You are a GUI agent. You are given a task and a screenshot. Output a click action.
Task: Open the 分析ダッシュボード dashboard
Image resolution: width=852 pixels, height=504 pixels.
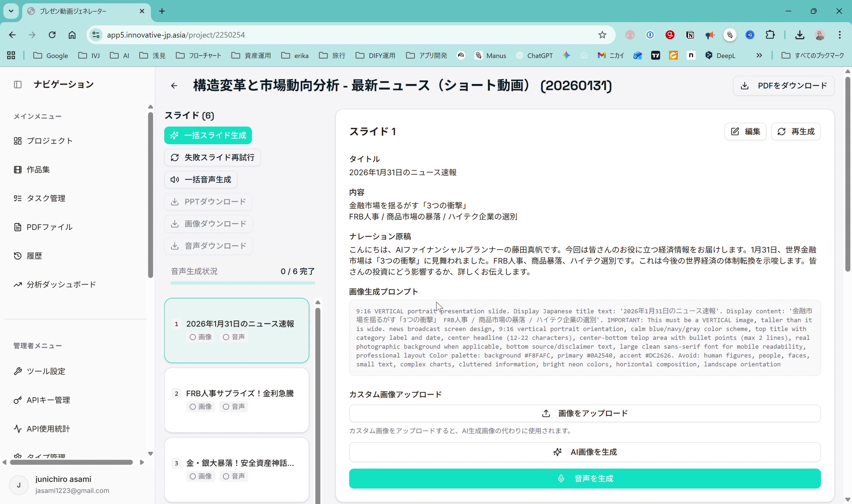click(61, 284)
